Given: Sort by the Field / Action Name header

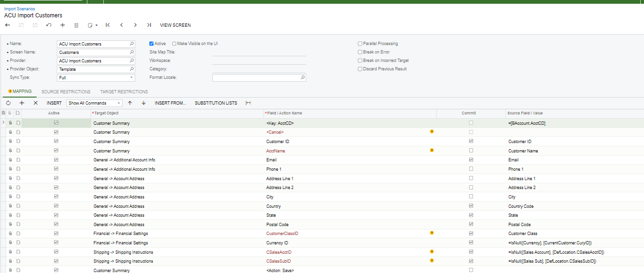Looking at the screenshot, I should pos(350,113).
